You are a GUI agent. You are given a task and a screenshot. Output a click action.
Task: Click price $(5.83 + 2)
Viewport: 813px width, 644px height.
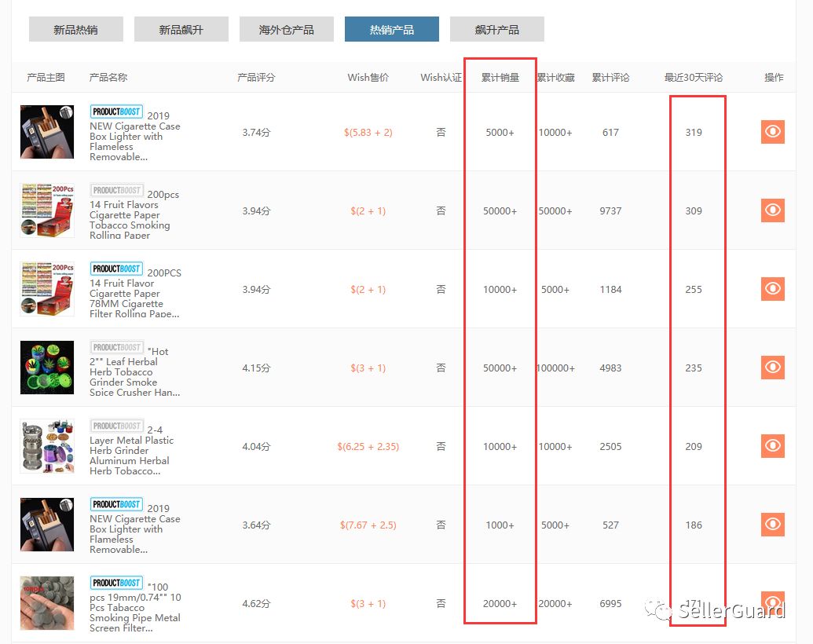coord(368,132)
